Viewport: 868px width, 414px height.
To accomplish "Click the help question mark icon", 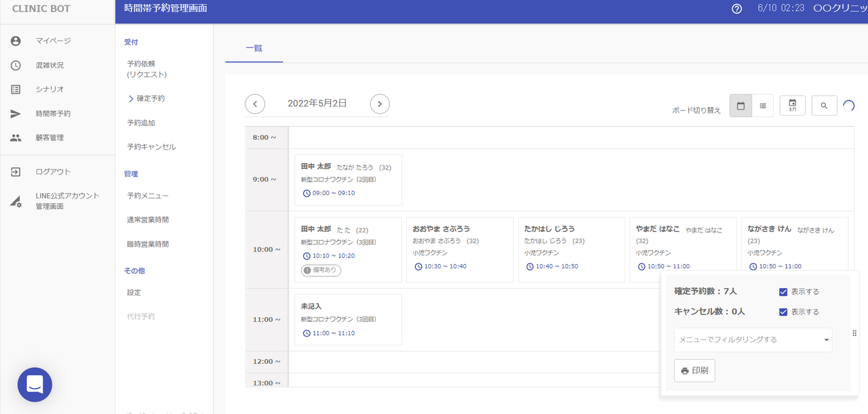I will click(736, 9).
